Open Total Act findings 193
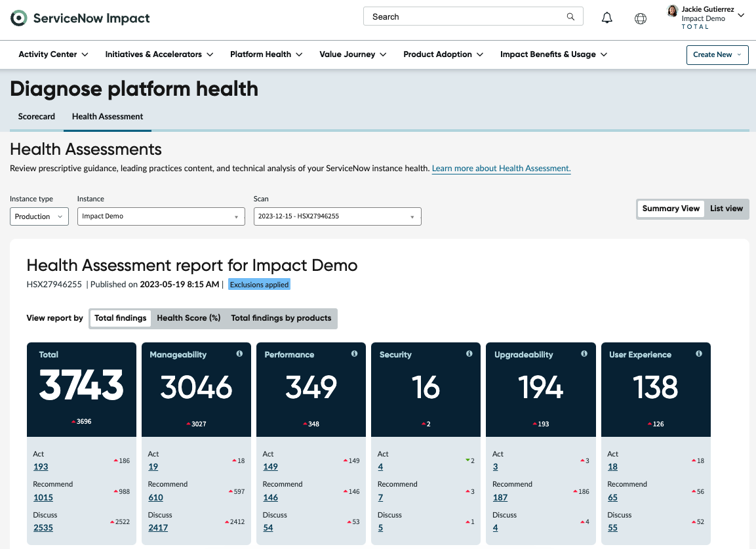The image size is (756, 549). pyautogui.click(x=41, y=467)
